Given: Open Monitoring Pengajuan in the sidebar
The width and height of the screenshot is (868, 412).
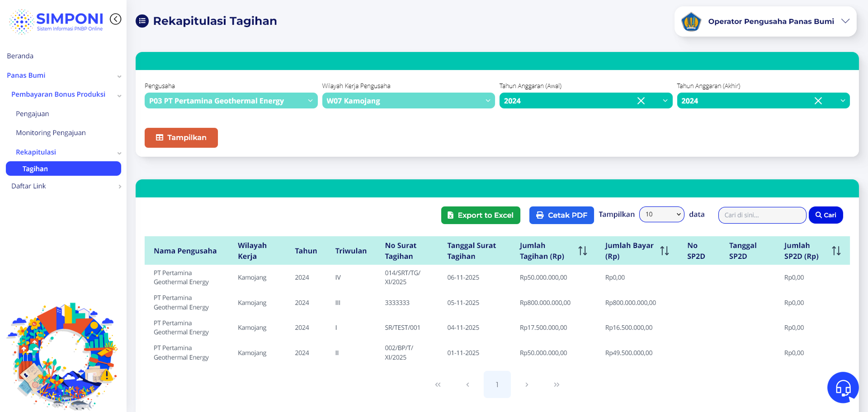Looking at the screenshot, I should pyautogui.click(x=51, y=133).
